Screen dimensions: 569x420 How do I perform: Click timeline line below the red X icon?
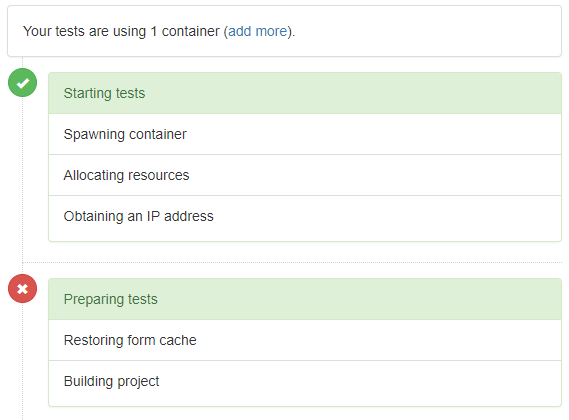coord(22,361)
